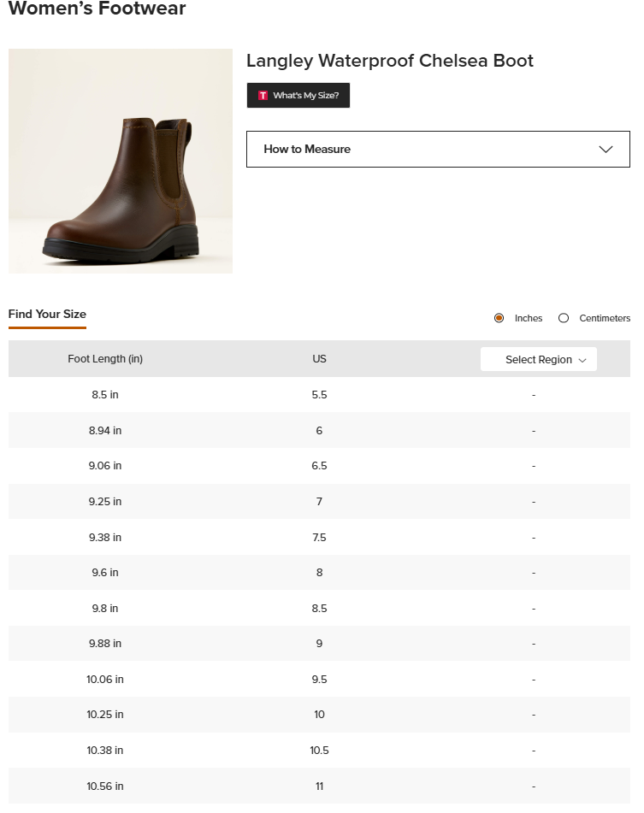Click the Select Region chevron icon
This screenshot has height=813, width=644.
582,361
